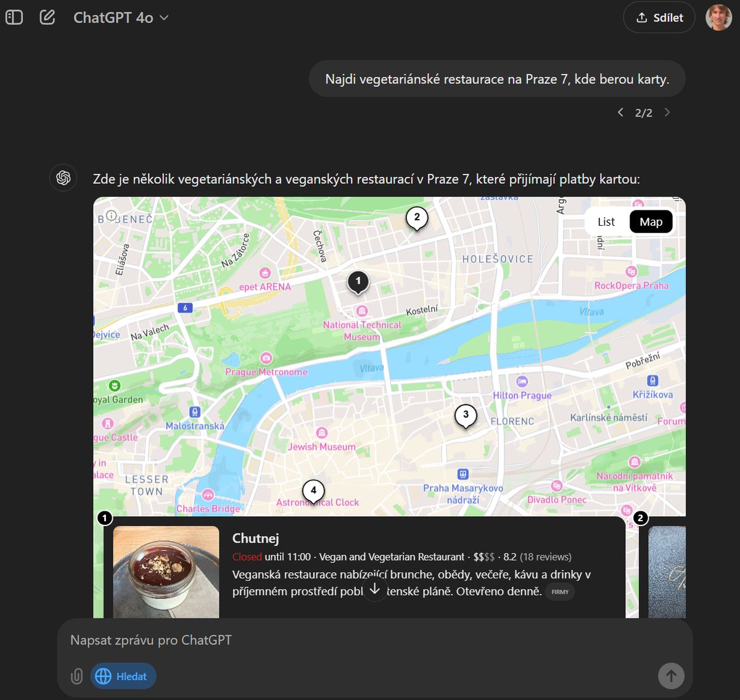Open the second restaurant card thumbnail

(667, 572)
